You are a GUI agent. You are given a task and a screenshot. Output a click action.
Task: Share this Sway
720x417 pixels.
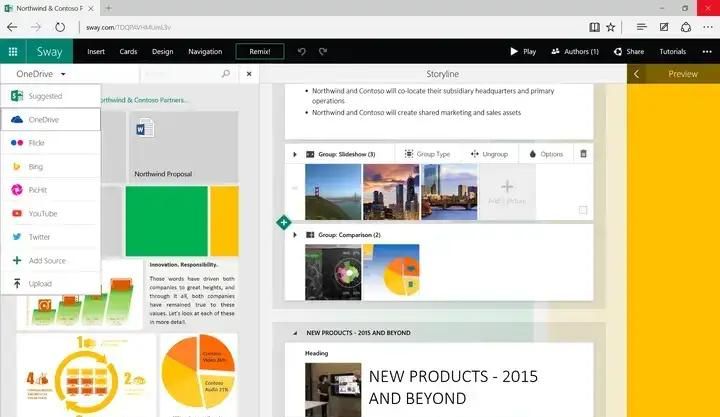[x=629, y=51]
